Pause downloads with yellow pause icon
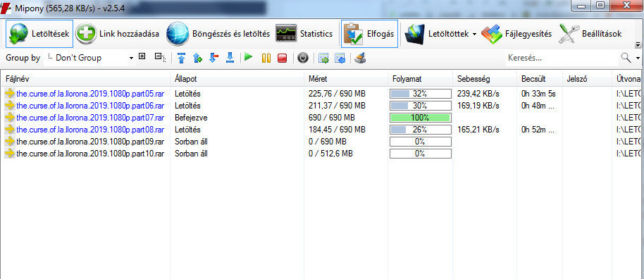This screenshot has width=644, height=279. tap(266, 58)
